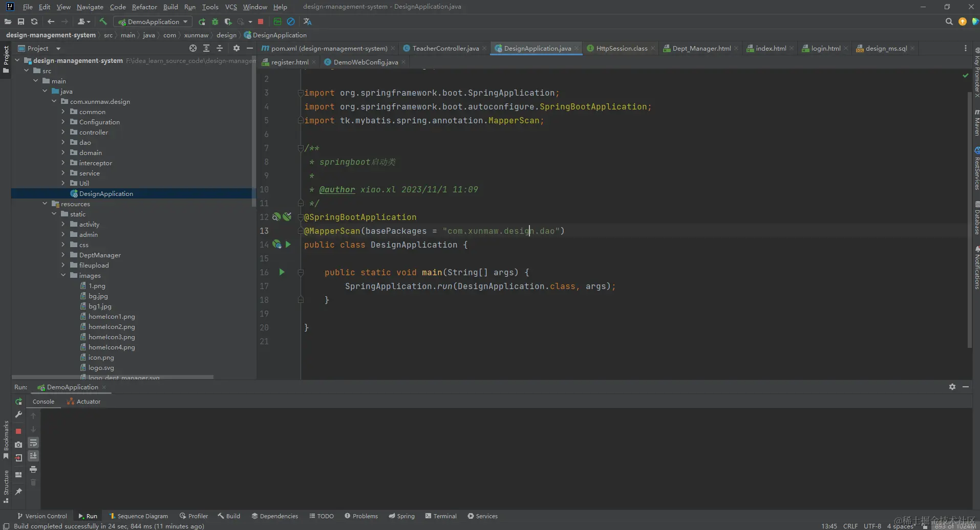Toggle Soft-Wrap in console
The height and width of the screenshot is (530, 980).
(x=33, y=443)
